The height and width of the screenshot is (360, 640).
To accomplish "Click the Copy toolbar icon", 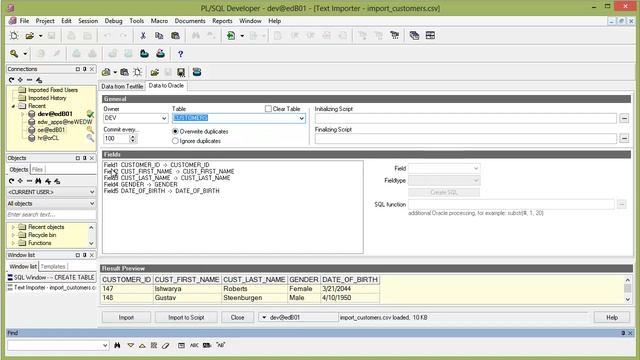I will tap(159, 36).
